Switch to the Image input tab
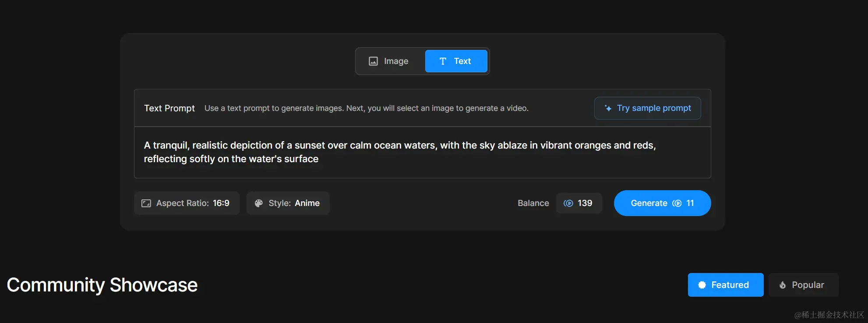Image resolution: width=868 pixels, height=323 pixels. click(x=390, y=61)
